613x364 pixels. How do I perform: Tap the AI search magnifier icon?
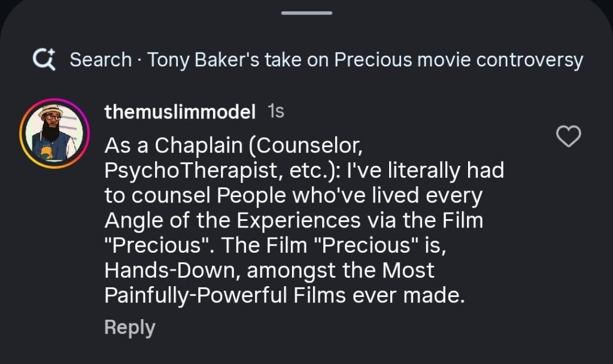[45, 59]
